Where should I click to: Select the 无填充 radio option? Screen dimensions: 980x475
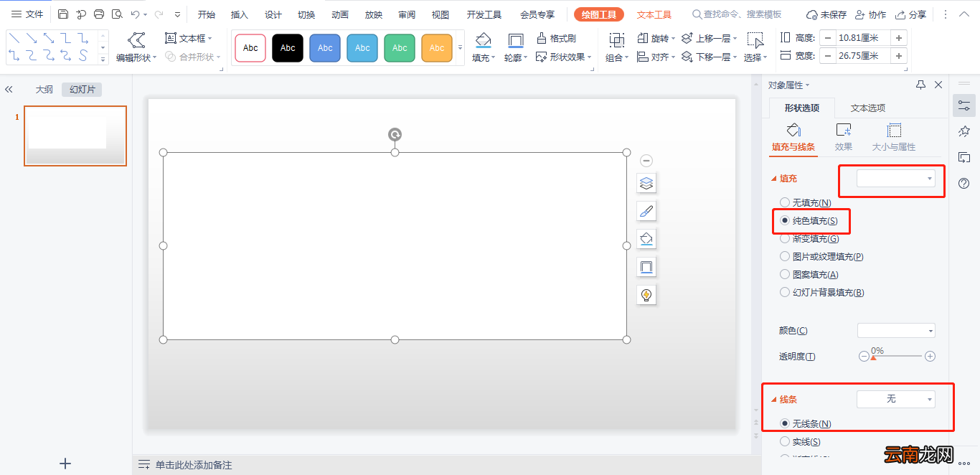785,203
